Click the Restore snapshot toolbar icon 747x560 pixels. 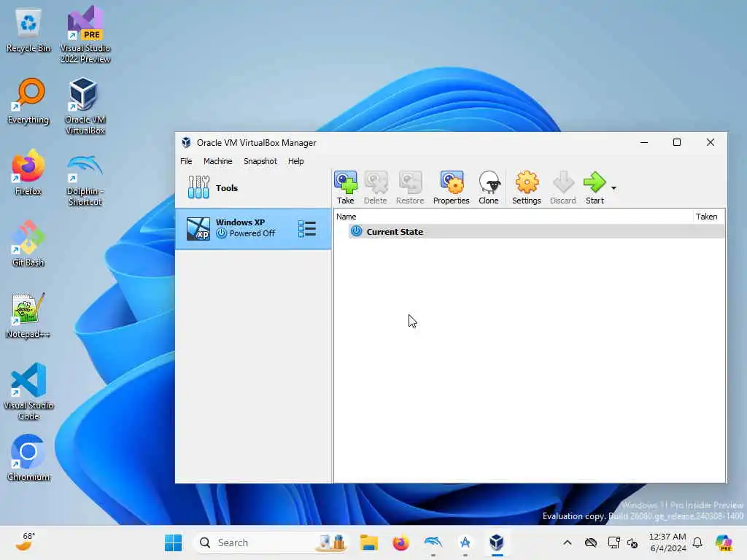410,187
